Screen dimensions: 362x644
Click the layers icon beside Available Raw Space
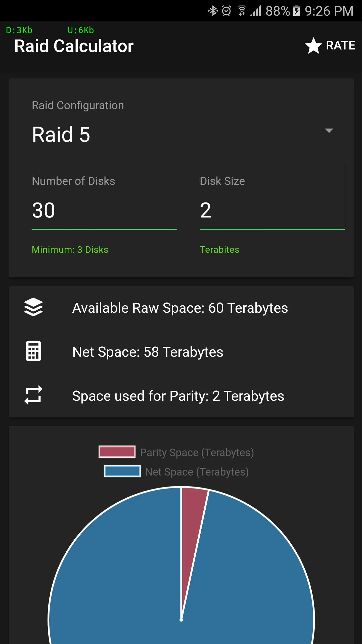click(x=33, y=307)
